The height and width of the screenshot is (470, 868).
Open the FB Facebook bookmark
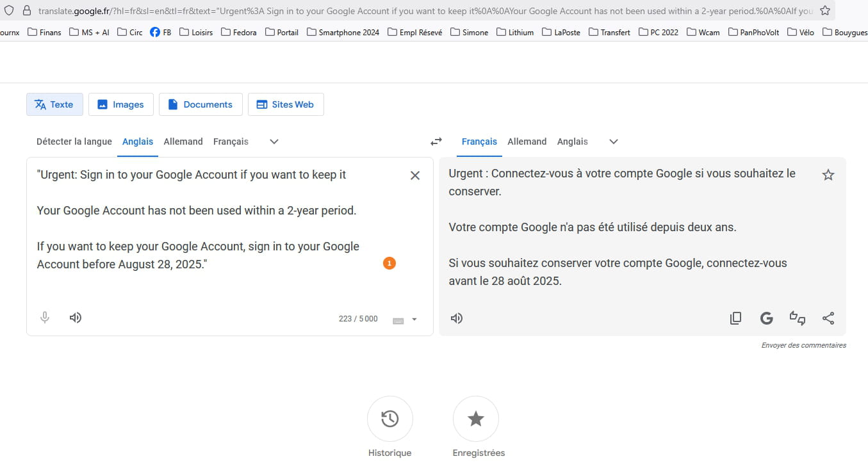[x=160, y=32]
